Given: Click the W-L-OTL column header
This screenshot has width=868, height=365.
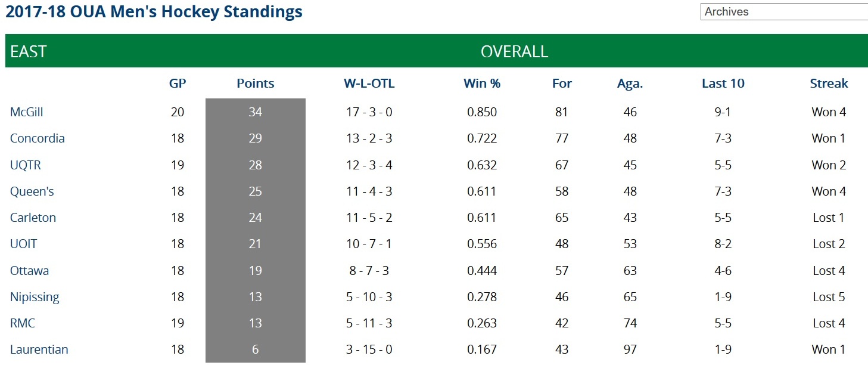Looking at the screenshot, I should 369,83.
